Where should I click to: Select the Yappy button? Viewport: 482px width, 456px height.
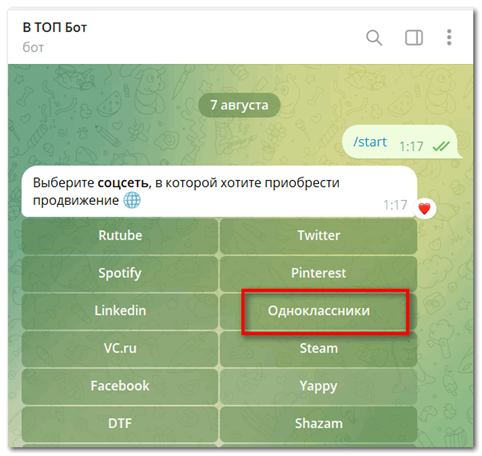click(319, 386)
